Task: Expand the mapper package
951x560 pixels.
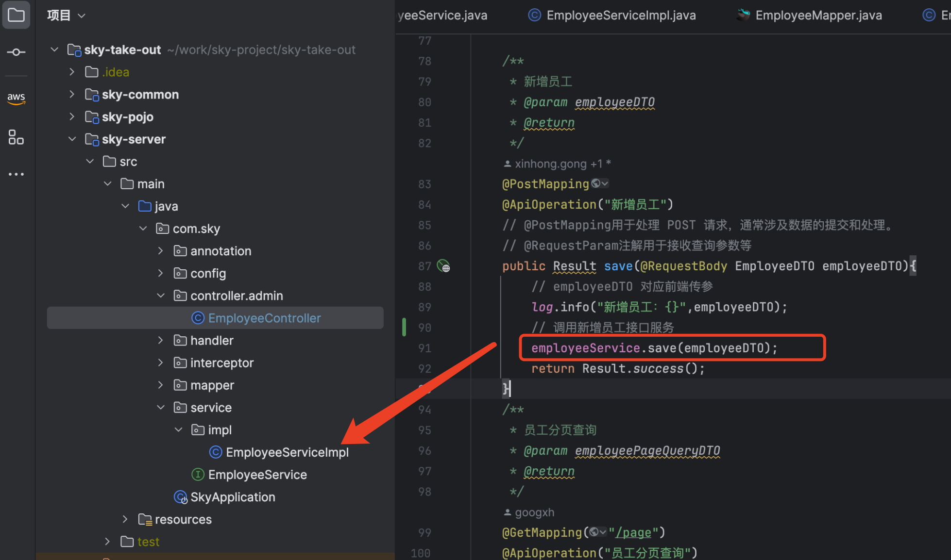Action: click(161, 385)
